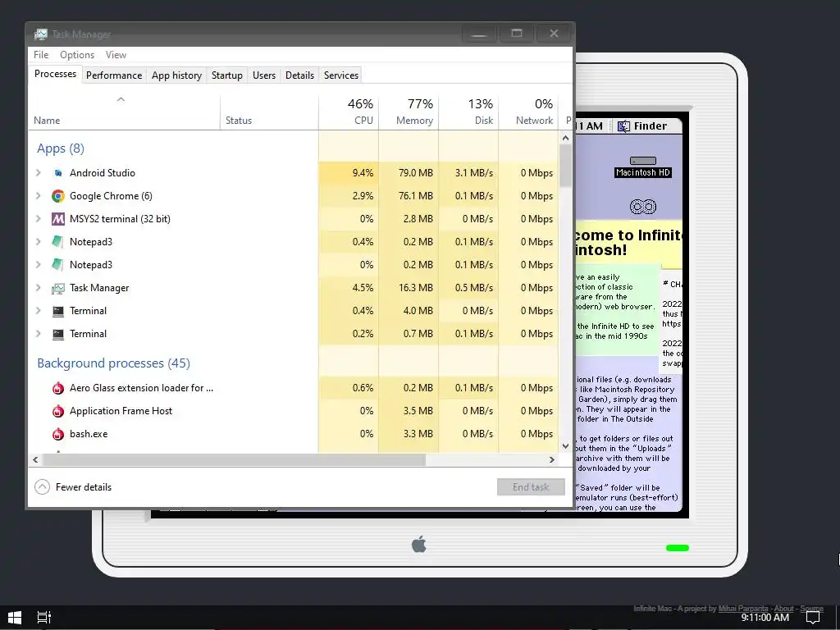Open the Mihai Parparita link

pos(743,609)
